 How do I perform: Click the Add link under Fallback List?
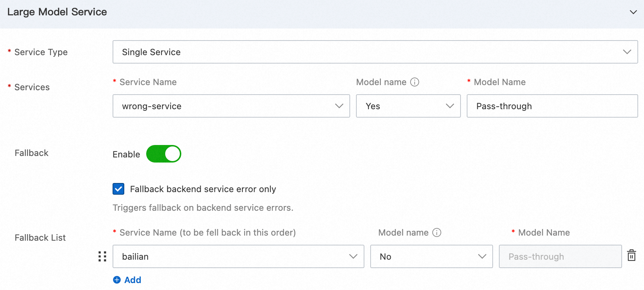point(133,280)
